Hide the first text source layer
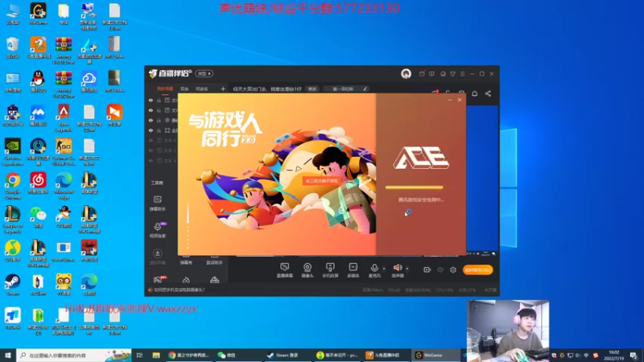Viewport: 644px width, 362px height. 151,100
